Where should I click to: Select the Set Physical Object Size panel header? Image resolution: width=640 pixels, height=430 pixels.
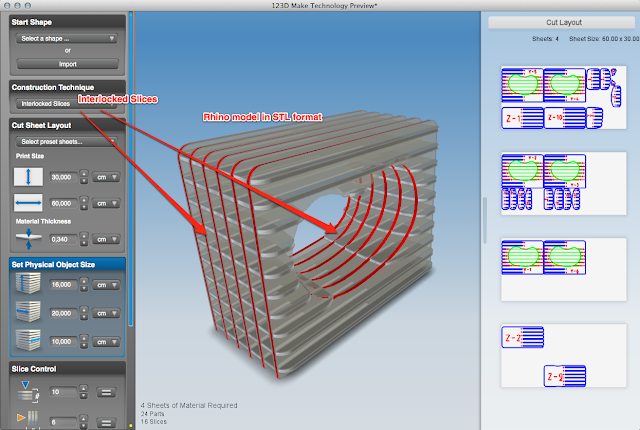point(67,264)
